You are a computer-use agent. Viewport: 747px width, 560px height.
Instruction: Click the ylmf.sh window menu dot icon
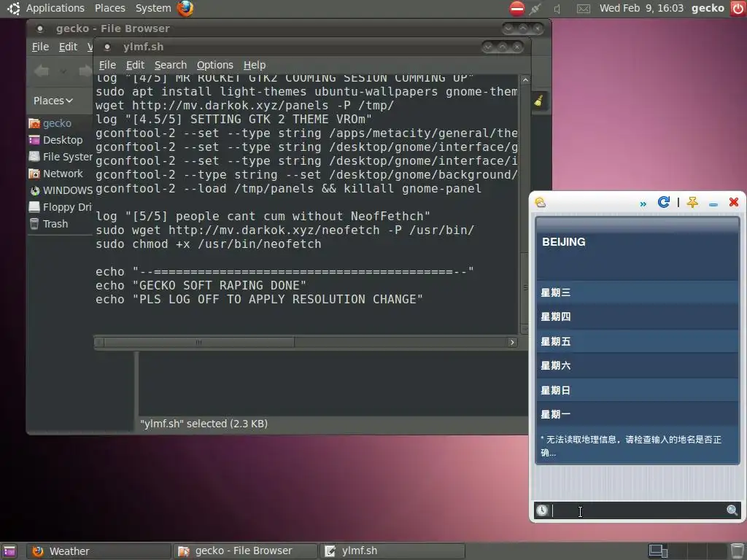coord(107,47)
